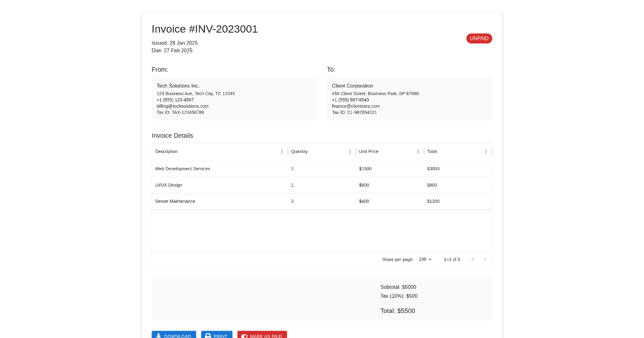The width and height of the screenshot is (644, 338).
Task: Click the Total $5500 amount
Action: coord(397,311)
